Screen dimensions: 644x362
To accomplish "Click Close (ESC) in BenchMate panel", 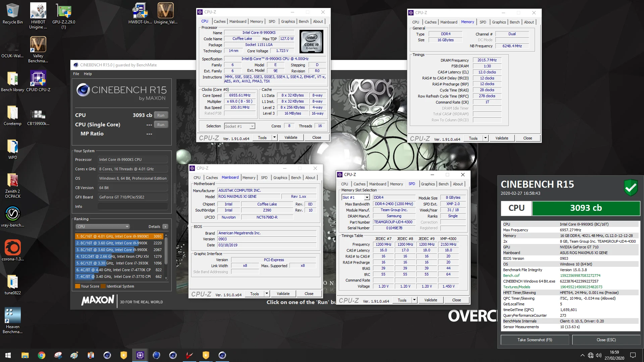I will [x=606, y=340].
